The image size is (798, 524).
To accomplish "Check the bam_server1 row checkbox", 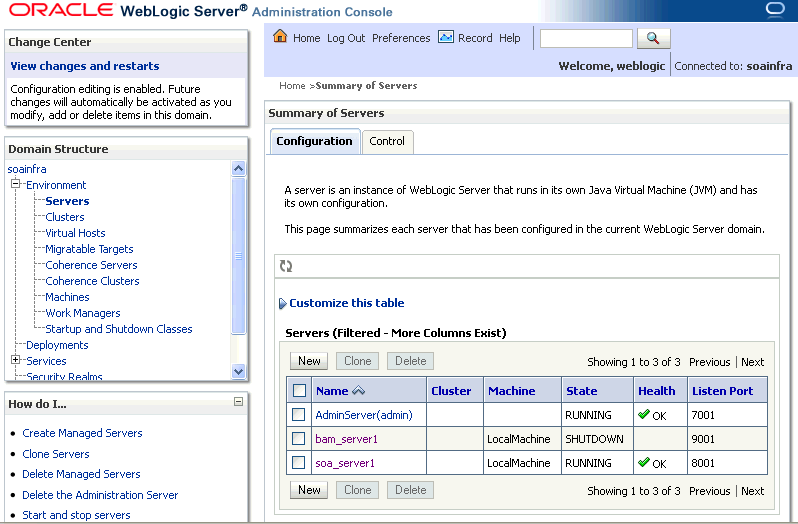I will point(299,439).
